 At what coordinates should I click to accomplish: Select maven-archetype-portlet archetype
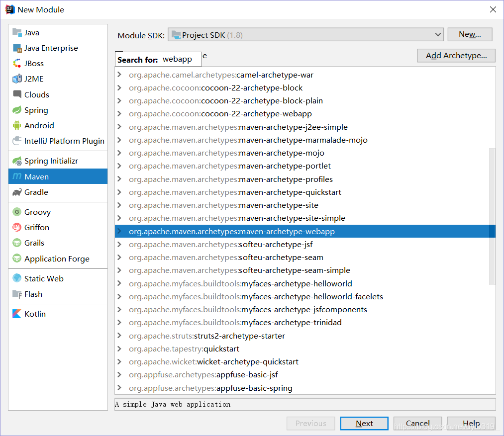point(229,166)
